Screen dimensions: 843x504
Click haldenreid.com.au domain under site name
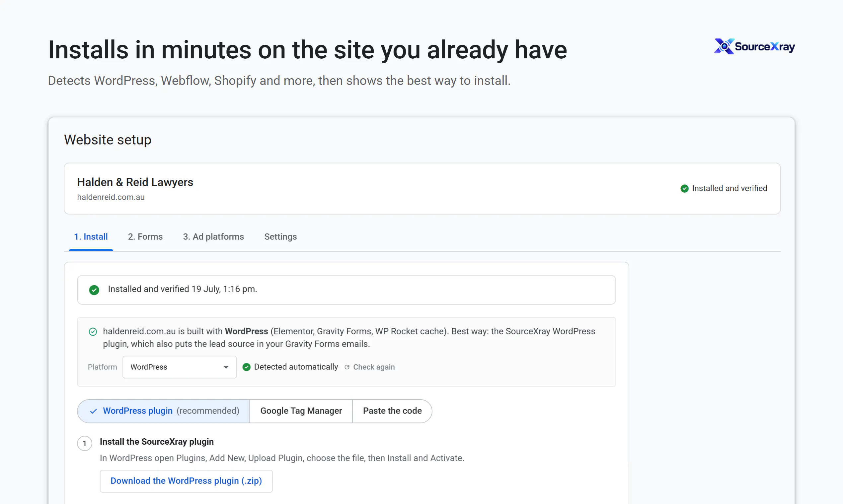[111, 197]
